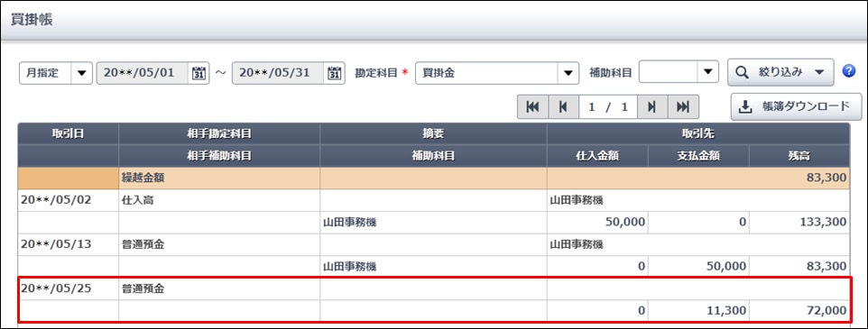Select the 20**/05/13 transaction date
868x329 pixels.
(x=55, y=244)
